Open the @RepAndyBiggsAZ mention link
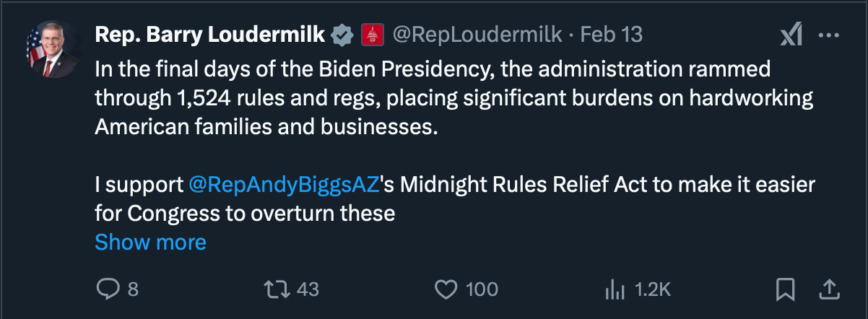The width and height of the screenshot is (868, 319). 284,185
